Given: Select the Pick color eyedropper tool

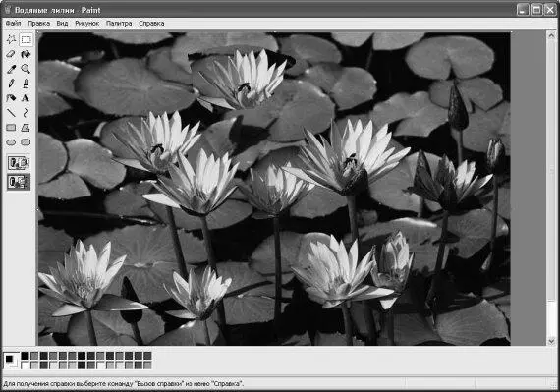Looking at the screenshot, I should 11,69.
